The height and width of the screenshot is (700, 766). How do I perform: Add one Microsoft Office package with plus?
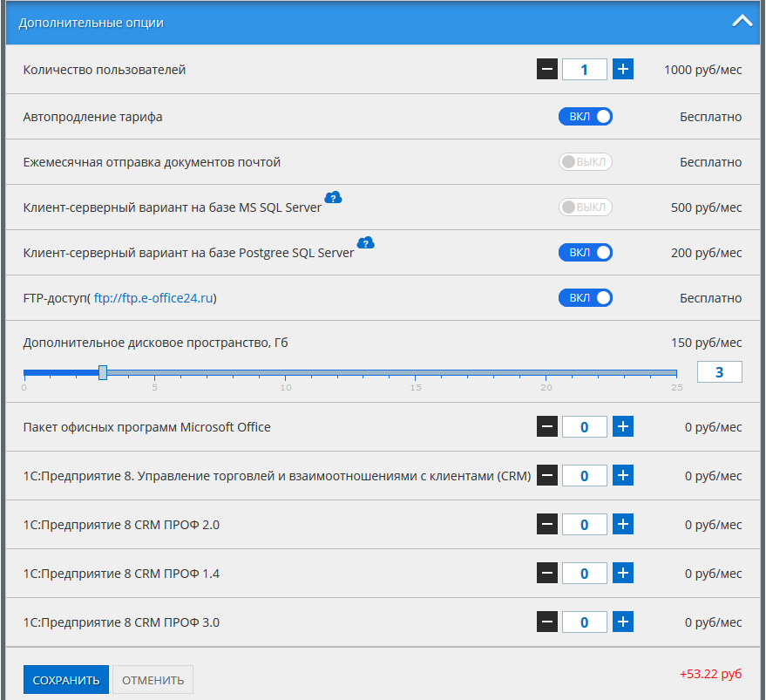622,427
